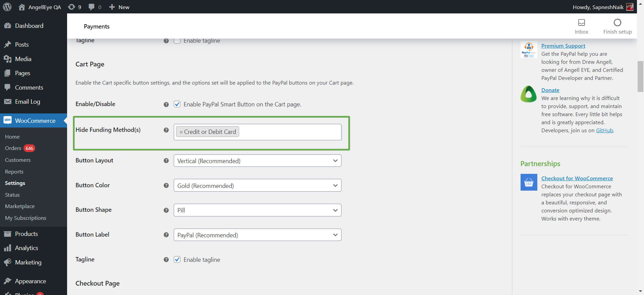
Task: Click the green Donate logo icon
Action: (529, 94)
